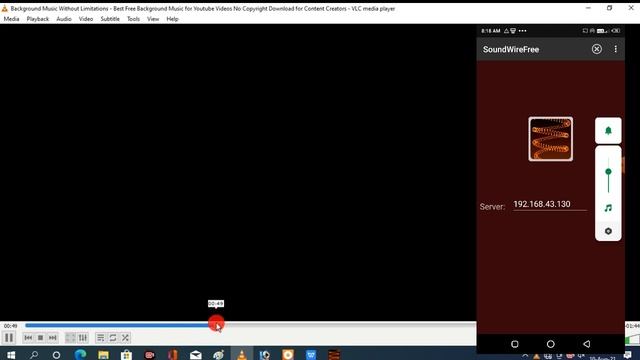640x360 pixels.
Task: Pause playback in VLC
Action: (x=9, y=338)
